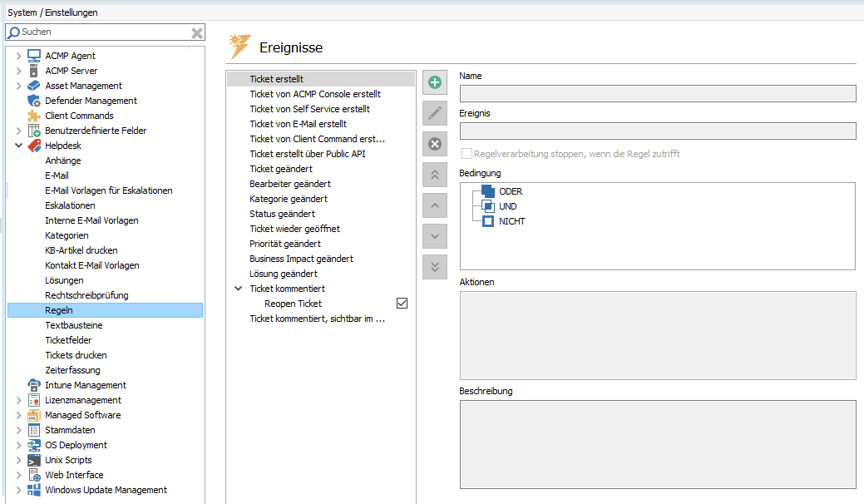
Task: Move the rule to the top with double-up arrow
Action: pos(434,175)
